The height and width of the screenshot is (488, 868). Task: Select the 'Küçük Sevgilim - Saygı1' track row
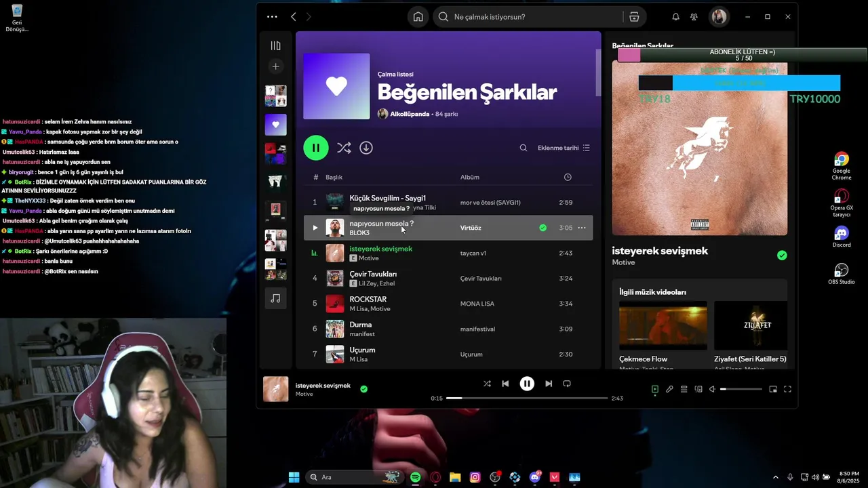[x=448, y=202]
